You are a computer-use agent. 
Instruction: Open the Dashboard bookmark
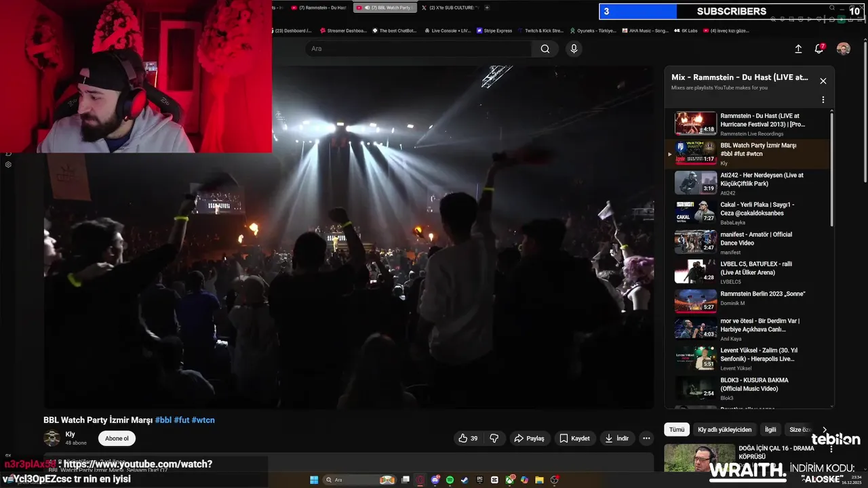tap(294, 30)
